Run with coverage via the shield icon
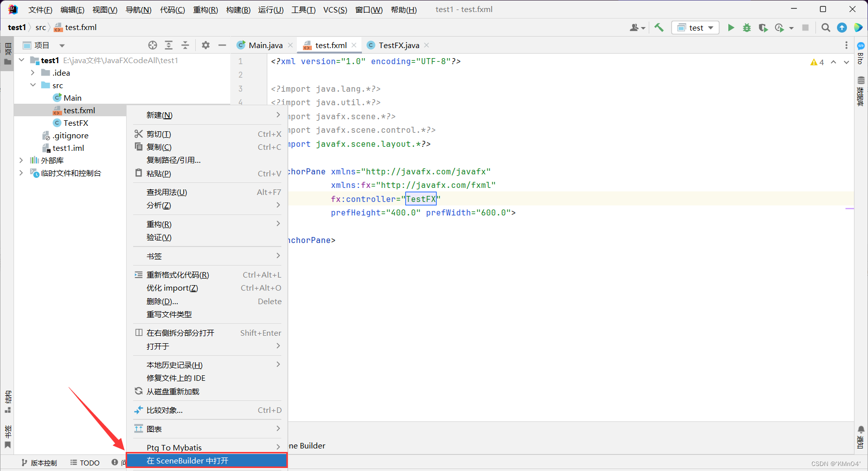Screen dimensions: 868x471 click(x=763, y=28)
